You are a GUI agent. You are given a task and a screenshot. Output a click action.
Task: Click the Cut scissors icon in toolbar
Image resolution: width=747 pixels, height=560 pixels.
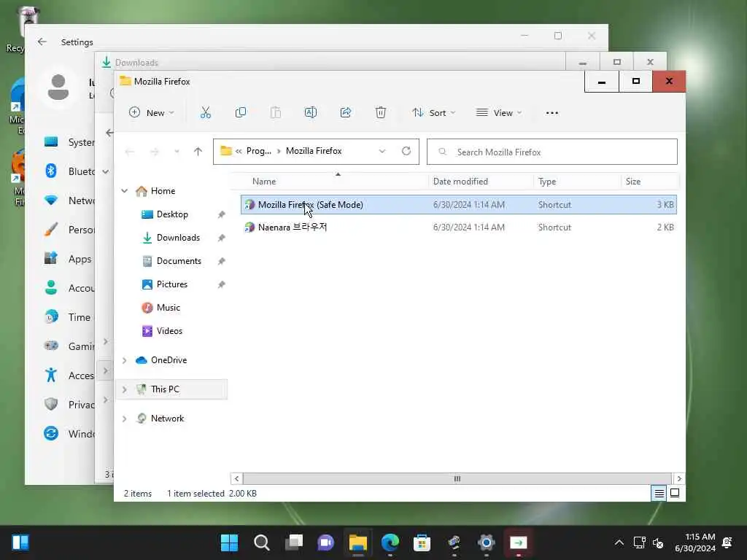point(205,113)
